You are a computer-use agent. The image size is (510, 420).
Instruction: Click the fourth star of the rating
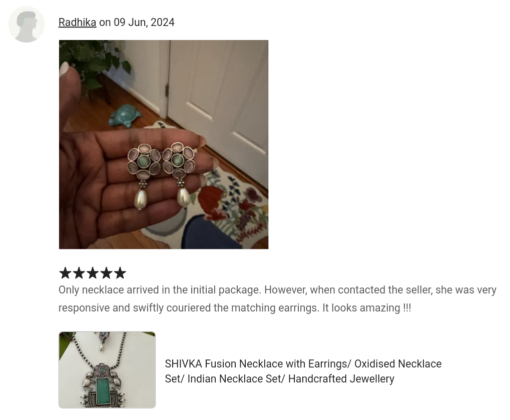click(107, 273)
